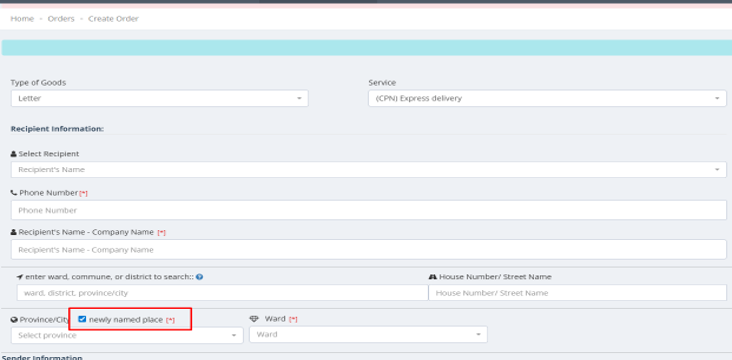Click the person icon beside Select Recipient
This screenshot has height=360, width=732.
coord(14,154)
